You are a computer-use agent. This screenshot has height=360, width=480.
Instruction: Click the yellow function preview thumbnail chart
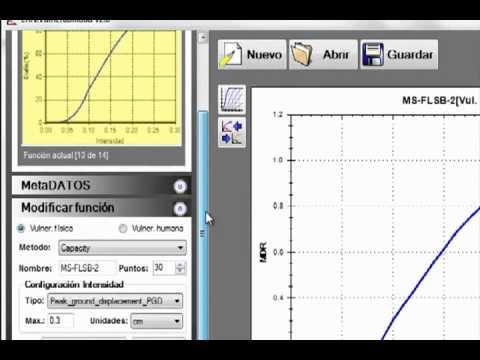(x=101, y=88)
